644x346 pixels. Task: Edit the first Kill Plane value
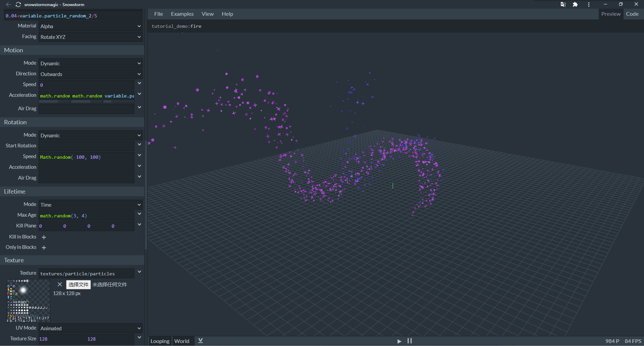click(50, 226)
